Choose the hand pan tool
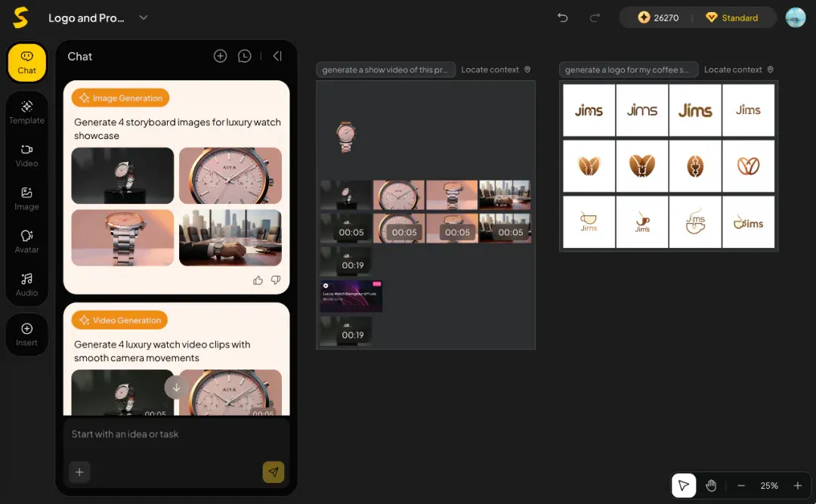Image resolution: width=816 pixels, height=504 pixels. click(x=711, y=486)
